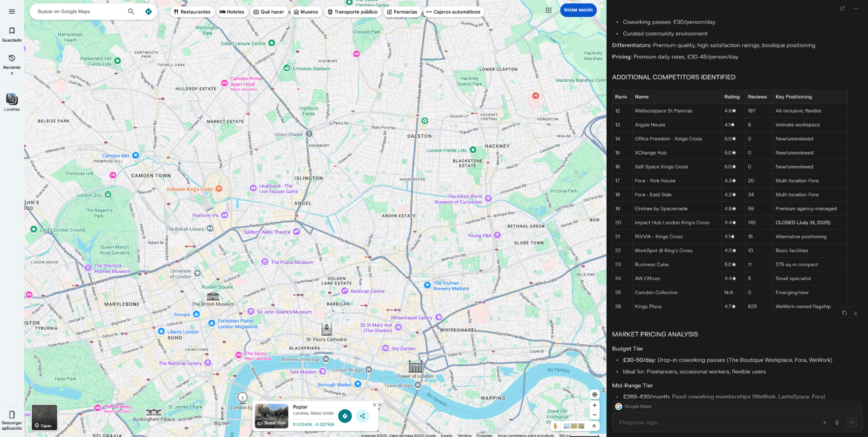
Task: Show my current location on map
Action: point(594,394)
